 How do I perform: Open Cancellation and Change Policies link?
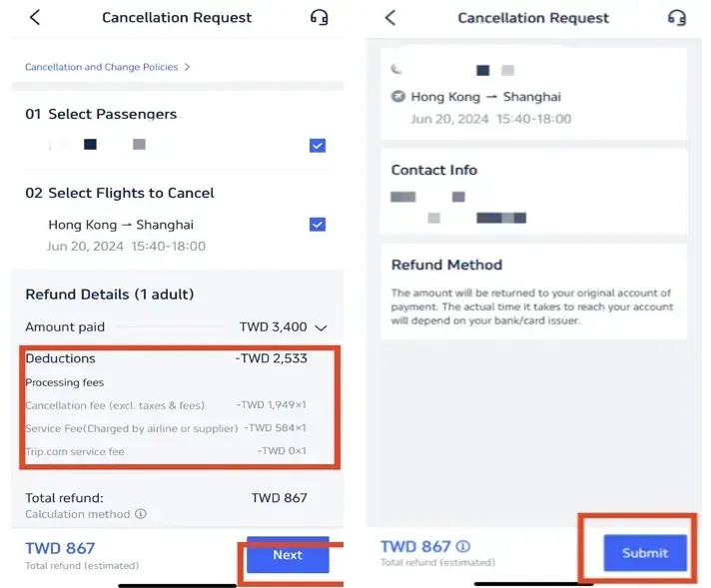coord(101,67)
